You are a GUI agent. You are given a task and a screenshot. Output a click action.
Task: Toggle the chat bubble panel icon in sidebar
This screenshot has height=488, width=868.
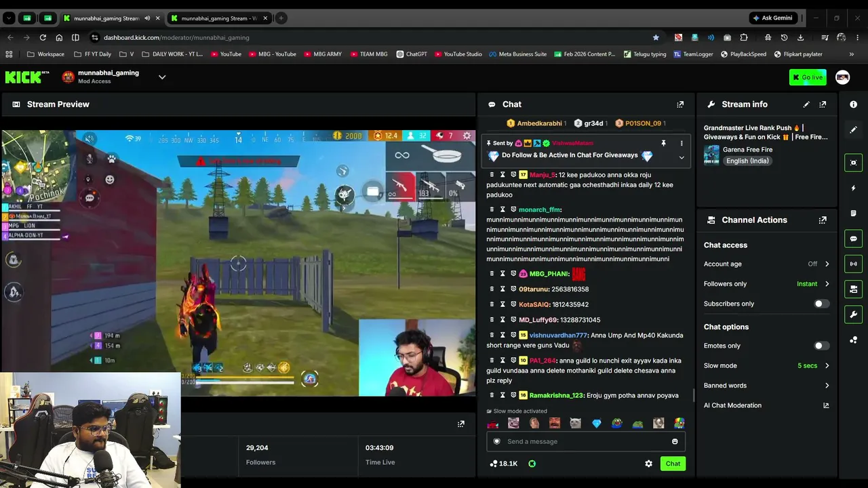[x=854, y=239]
